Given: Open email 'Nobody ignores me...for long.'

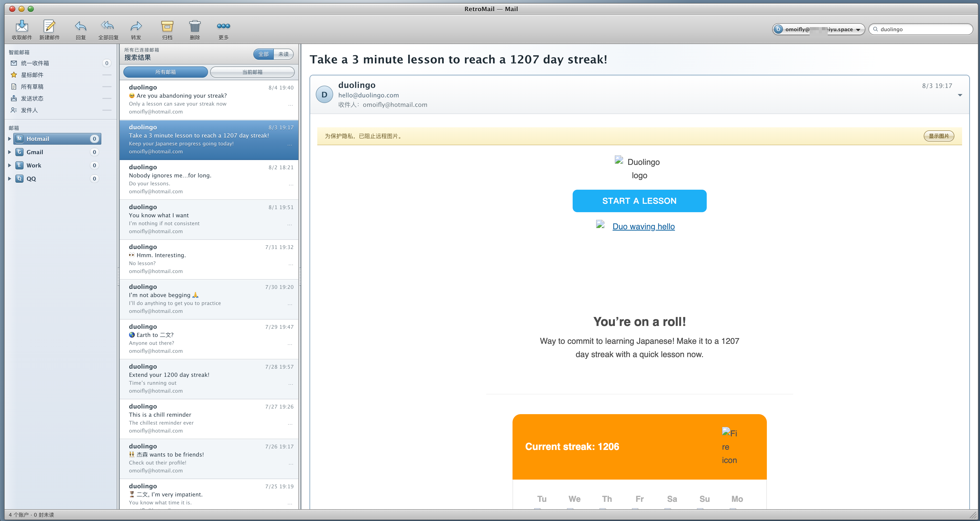Looking at the screenshot, I should tap(209, 179).
